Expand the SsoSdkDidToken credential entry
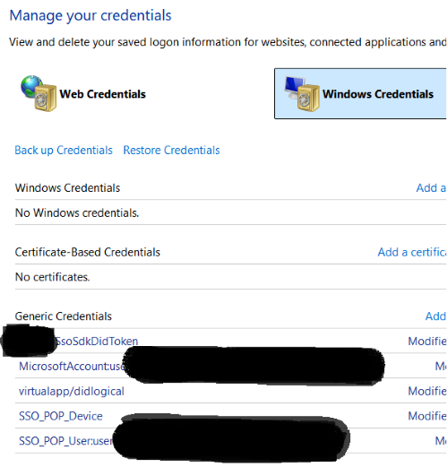This screenshot has height=476, width=448. coord(97,342)
